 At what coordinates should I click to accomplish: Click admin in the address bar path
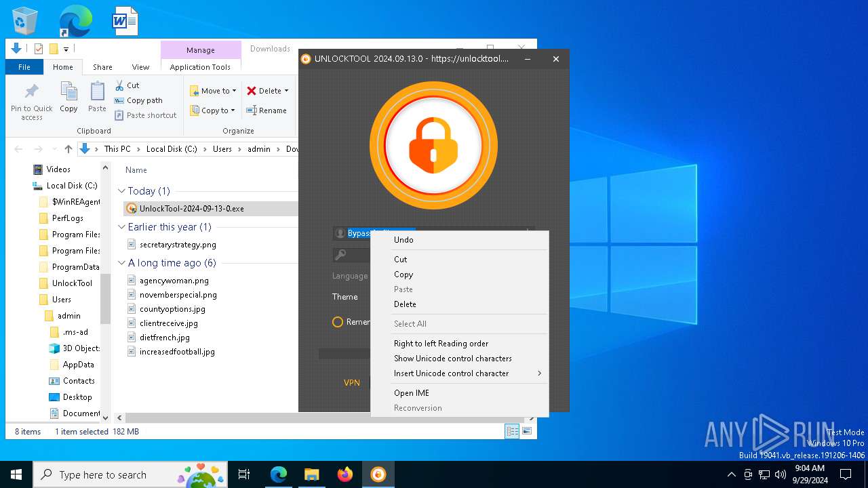(x=259, y=149)
